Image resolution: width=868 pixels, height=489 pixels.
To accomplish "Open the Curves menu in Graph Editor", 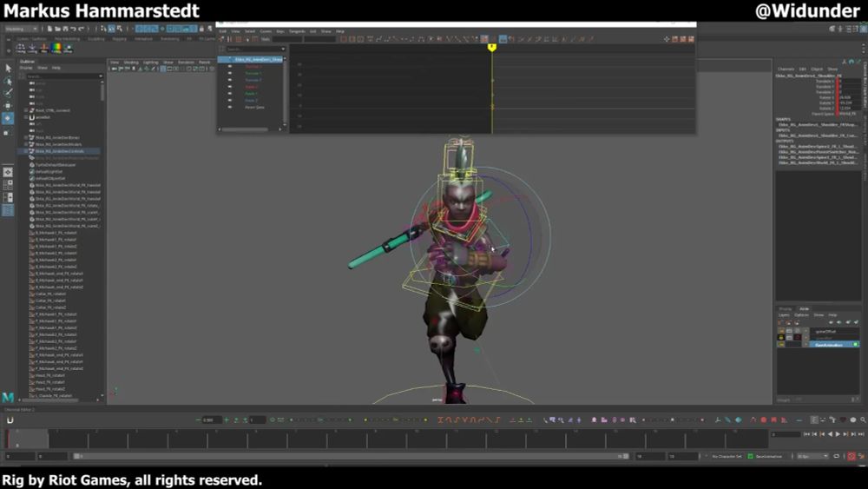I will coord(266,31).
